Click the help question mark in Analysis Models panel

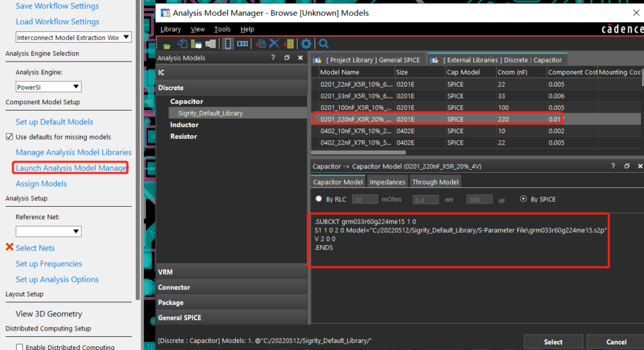click(273, 58)
